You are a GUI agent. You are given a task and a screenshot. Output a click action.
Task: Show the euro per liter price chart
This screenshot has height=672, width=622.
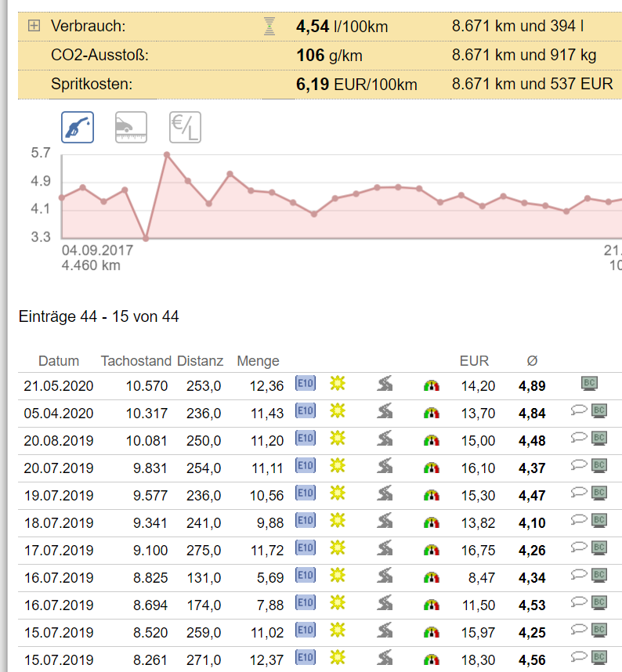[185, 127]
